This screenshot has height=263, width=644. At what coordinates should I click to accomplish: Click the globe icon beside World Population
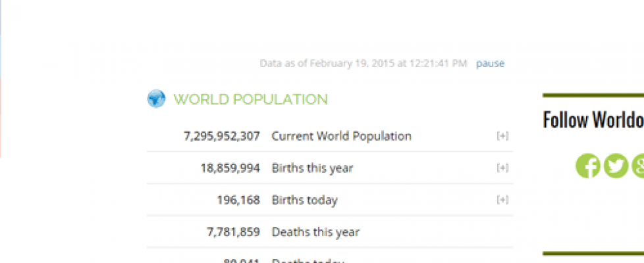click(x=156, y=99)
